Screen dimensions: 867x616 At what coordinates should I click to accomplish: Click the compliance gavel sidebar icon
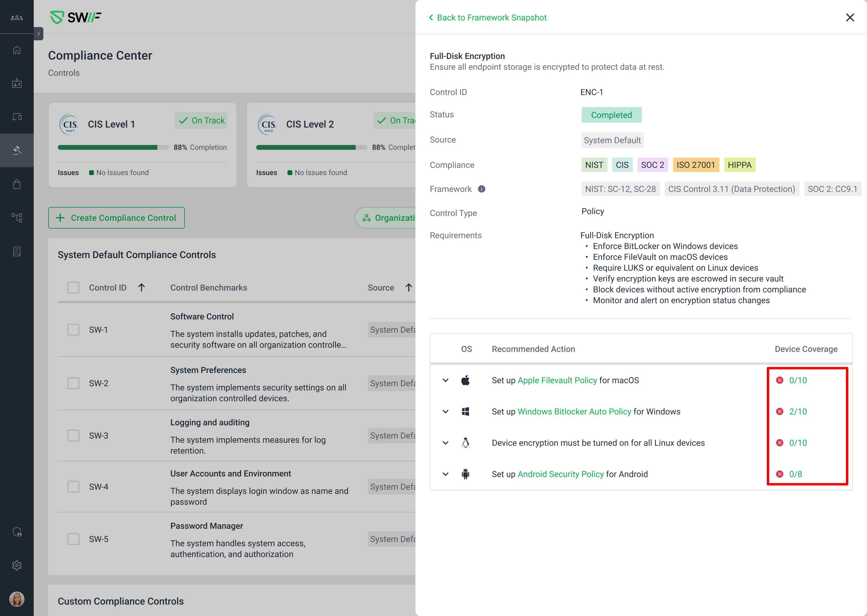click(17, 151)
